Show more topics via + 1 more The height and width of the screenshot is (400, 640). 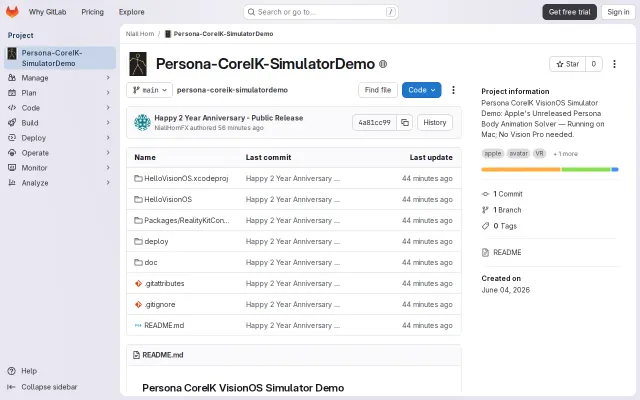565,154
